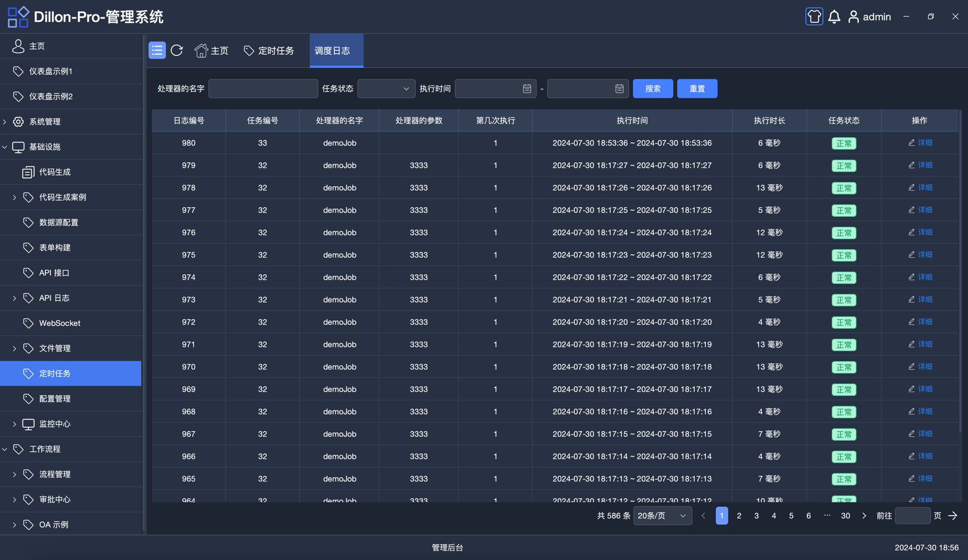Screen dimensions: 968x560
Task: Focus the 处理器的名字 input field
Action: (263, 88)
